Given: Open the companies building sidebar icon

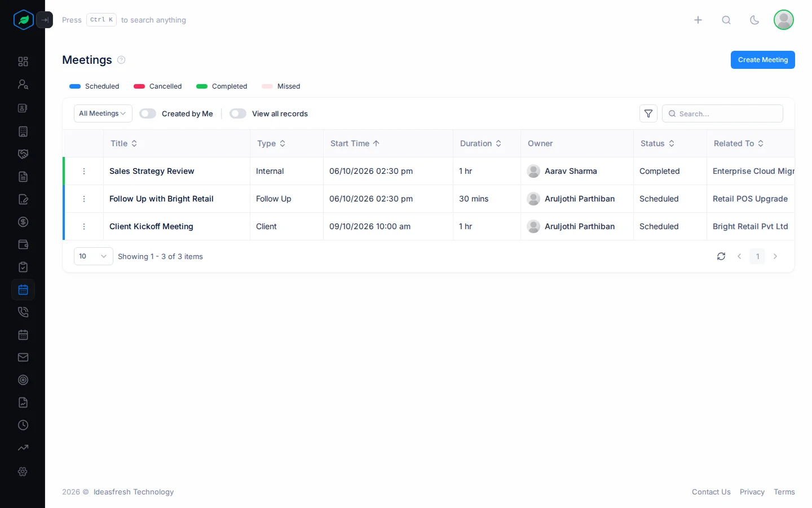Looking at the screenshot, I should pyautogui.click(x=23, y=132).
